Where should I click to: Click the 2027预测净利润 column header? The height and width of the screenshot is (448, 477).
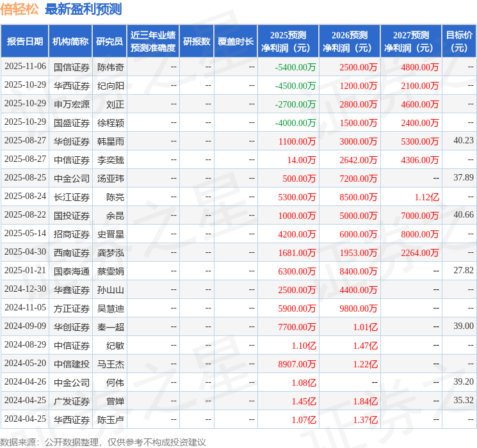(410, 42)
